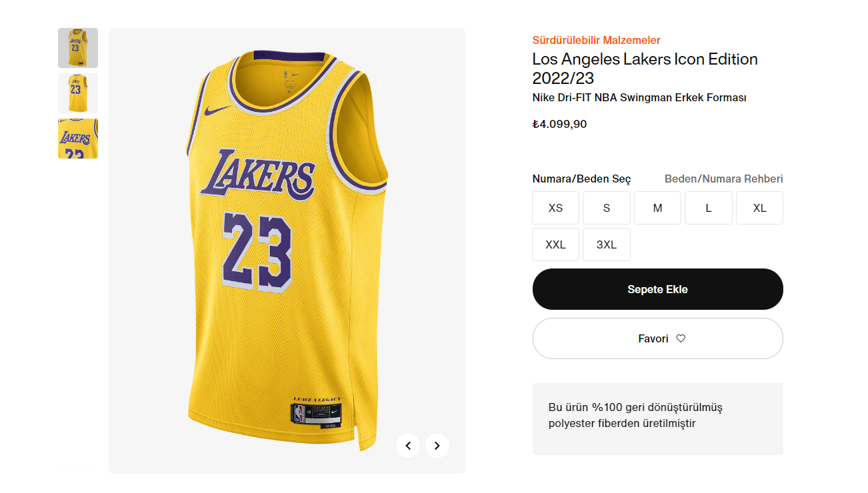Image resolution: width=868 pixels, height=493 pixels.
Task: Select size 3XL
Action: click(607, 245)
